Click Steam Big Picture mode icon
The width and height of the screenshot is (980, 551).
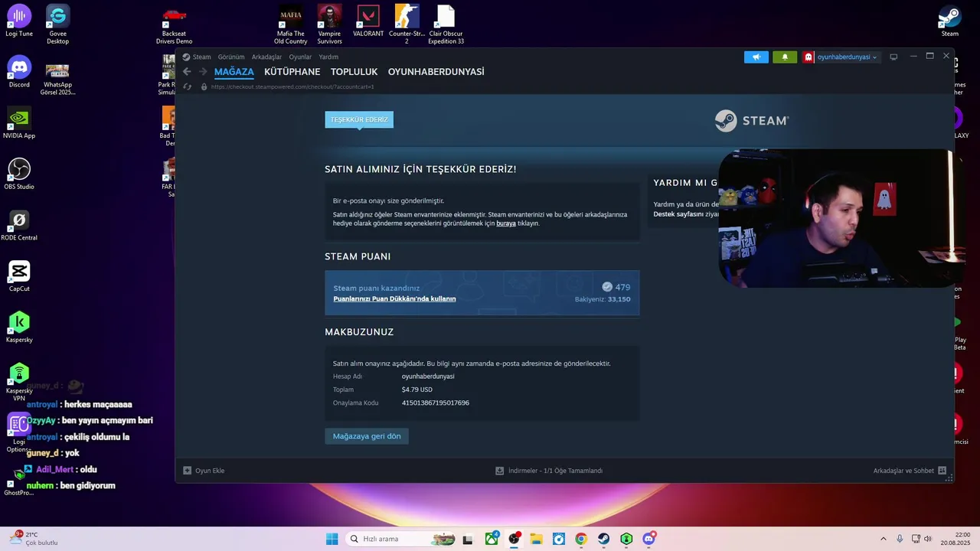coord(893,57)
